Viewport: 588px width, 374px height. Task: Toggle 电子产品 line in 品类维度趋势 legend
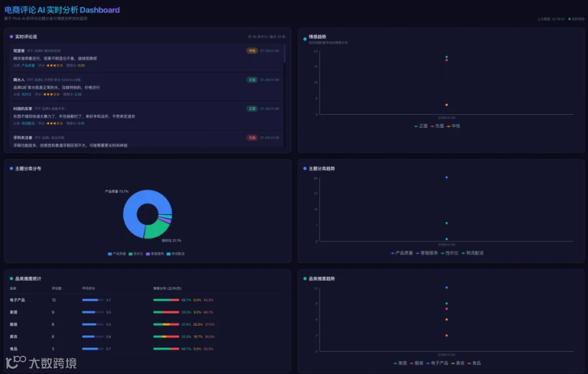pos(437,363)
